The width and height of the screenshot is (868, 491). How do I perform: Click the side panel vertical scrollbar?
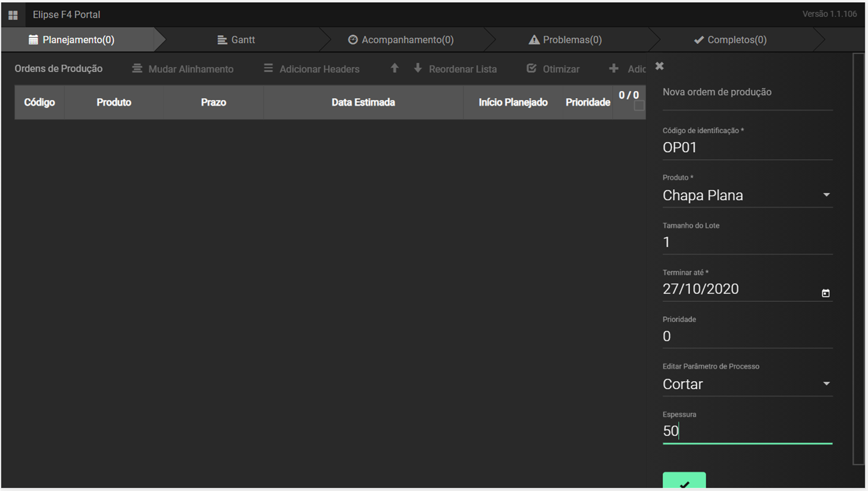click(x=858, y=259)
